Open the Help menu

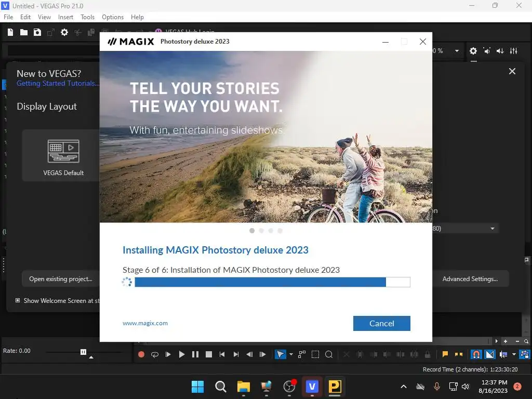point(137,17)
